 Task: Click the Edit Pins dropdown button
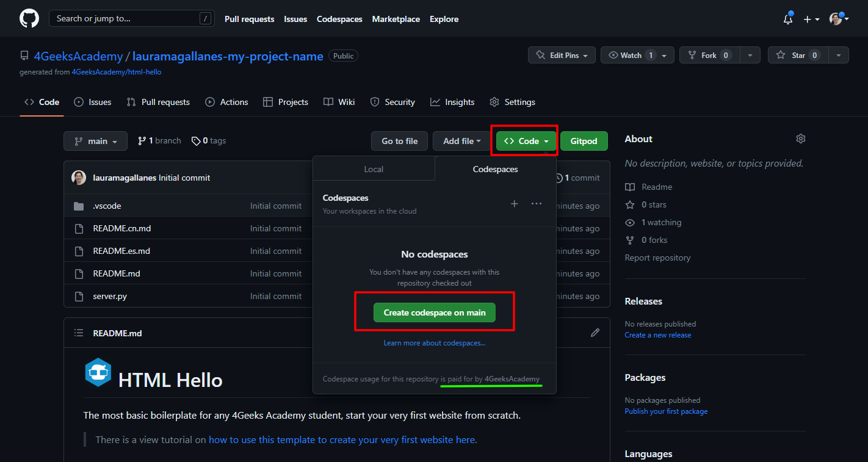[x=562, y=55]
